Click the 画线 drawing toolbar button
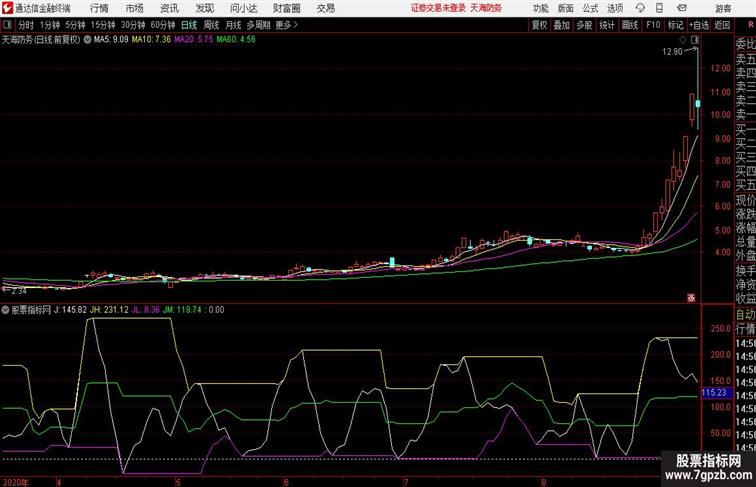756x487 pixels. pyautogui.click(x=630, y=25)
